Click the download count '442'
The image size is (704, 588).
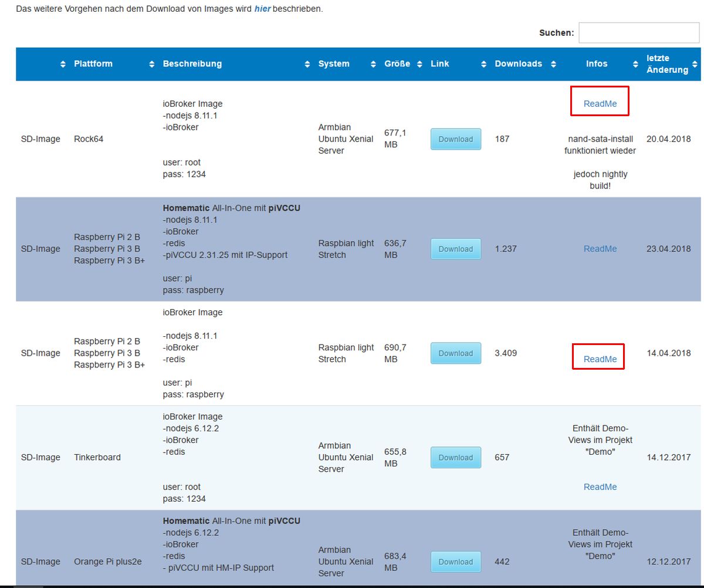coord(502,562)
